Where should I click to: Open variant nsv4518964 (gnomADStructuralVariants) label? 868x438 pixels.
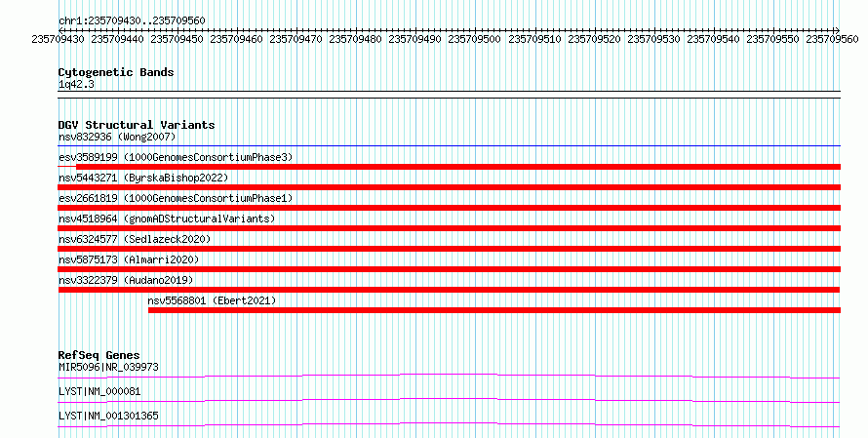[x=167, y=219]
